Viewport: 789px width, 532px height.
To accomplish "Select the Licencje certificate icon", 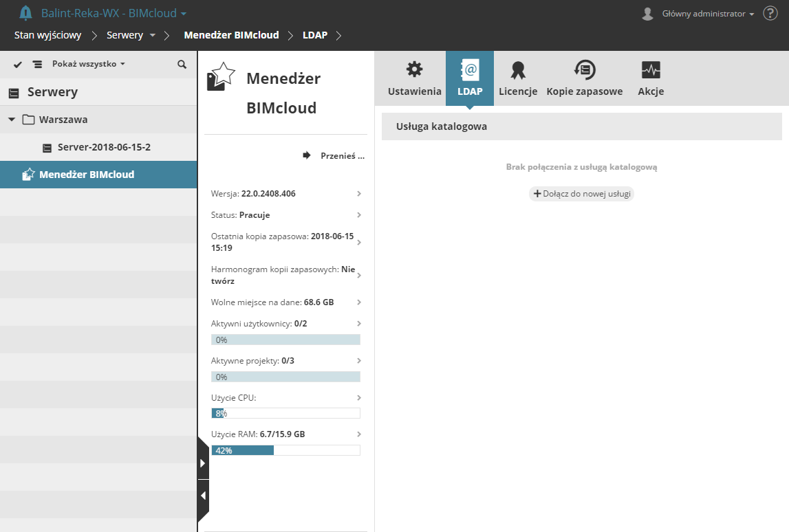I will [517, 69].
